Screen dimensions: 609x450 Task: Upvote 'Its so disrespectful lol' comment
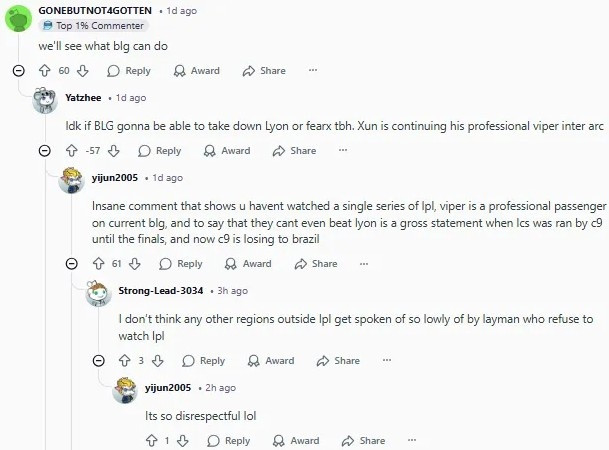pos(152,441)
